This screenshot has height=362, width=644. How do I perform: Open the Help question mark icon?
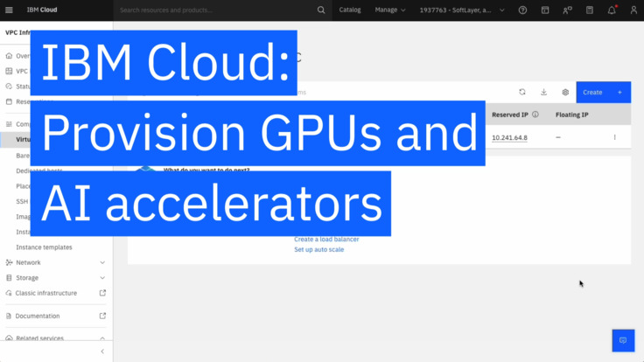coord(522,10)
